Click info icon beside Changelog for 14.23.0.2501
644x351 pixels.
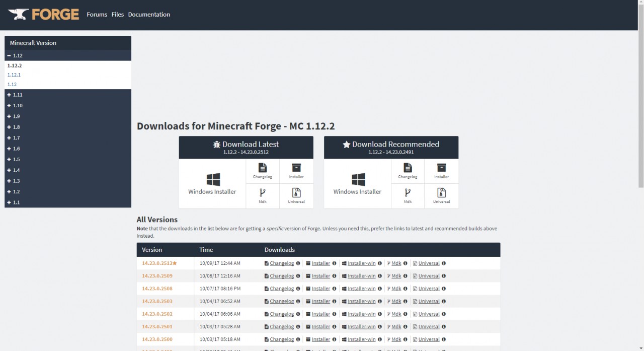coord(298,327)
